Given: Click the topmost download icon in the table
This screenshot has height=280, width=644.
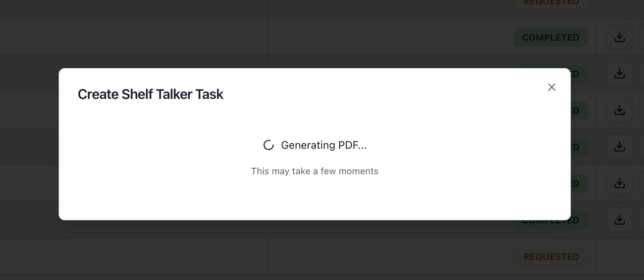Looking at the screenshot, I should tap(619, 37).
